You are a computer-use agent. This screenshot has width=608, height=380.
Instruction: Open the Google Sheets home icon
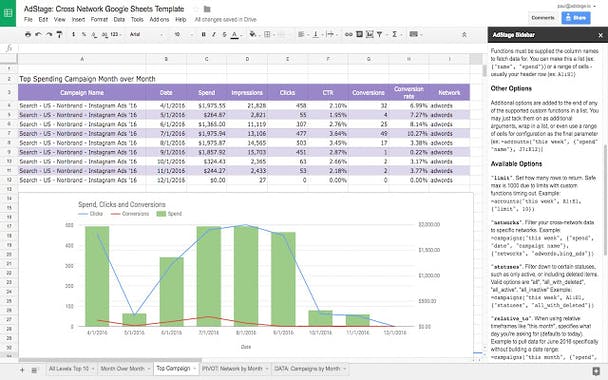(8, 13)
